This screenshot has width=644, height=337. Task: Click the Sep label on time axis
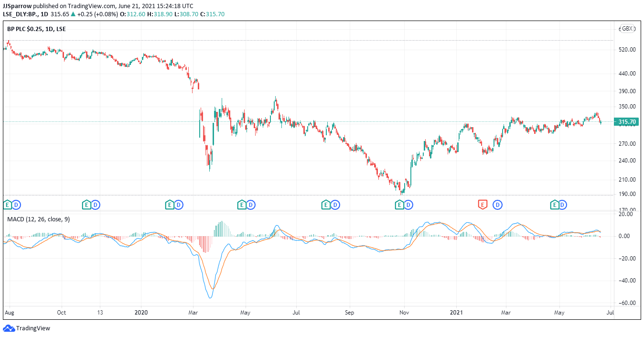click(350, 313)
